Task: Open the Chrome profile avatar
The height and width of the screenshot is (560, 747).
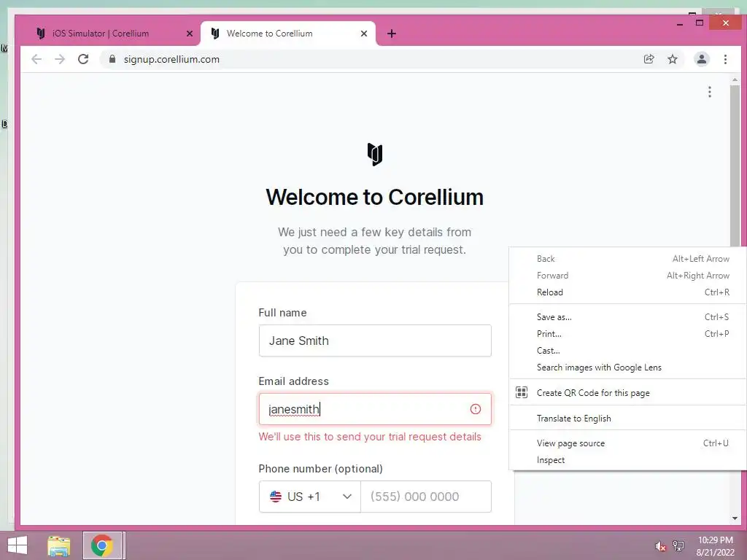Action: 702,59
